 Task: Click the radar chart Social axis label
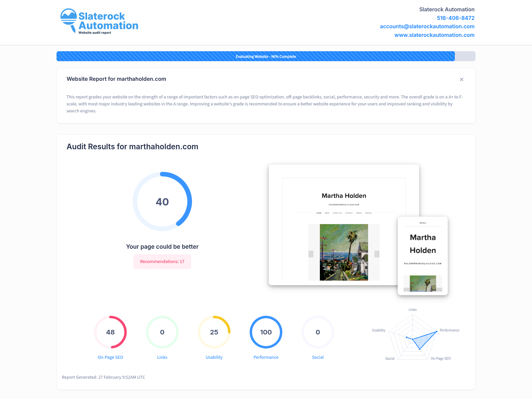point(390,358)
